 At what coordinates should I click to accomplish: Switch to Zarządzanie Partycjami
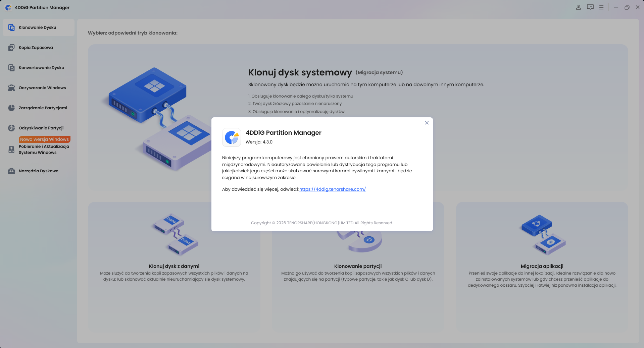click(x=39, y=108)
